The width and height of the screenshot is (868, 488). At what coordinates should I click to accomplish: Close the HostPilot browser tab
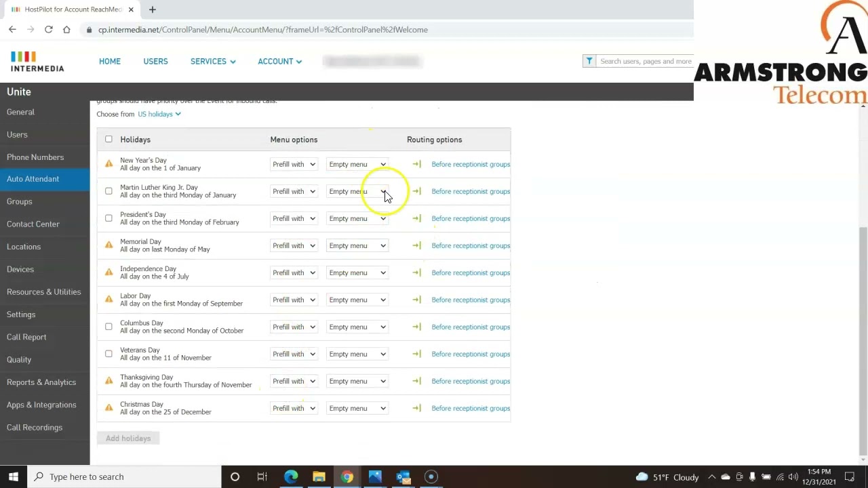(x=131, y=9)
